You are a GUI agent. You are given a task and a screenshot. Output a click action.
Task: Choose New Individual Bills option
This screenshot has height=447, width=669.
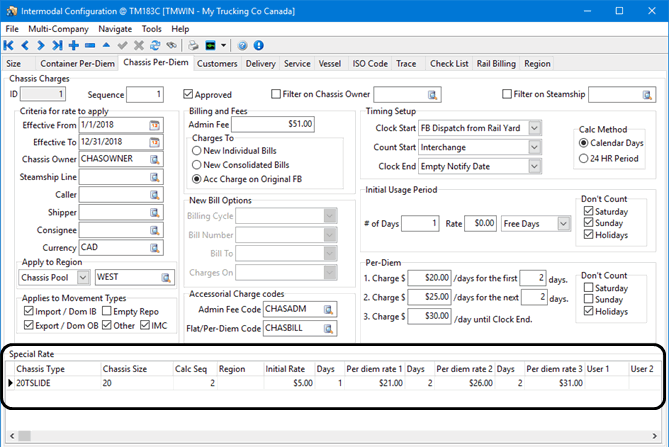click(195, 149)
